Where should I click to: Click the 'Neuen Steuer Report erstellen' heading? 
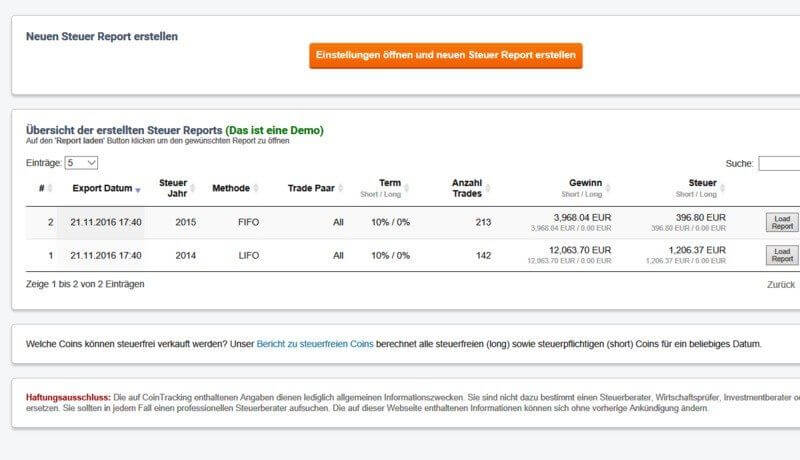point(102,37)
